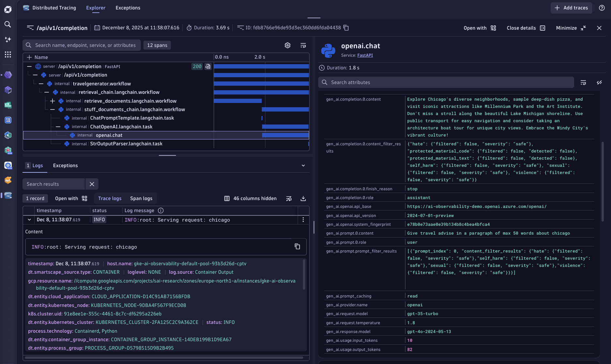Collapse the ChatOpenAI.langchain.task span
The image size is (611, 364).
(58, 127)
